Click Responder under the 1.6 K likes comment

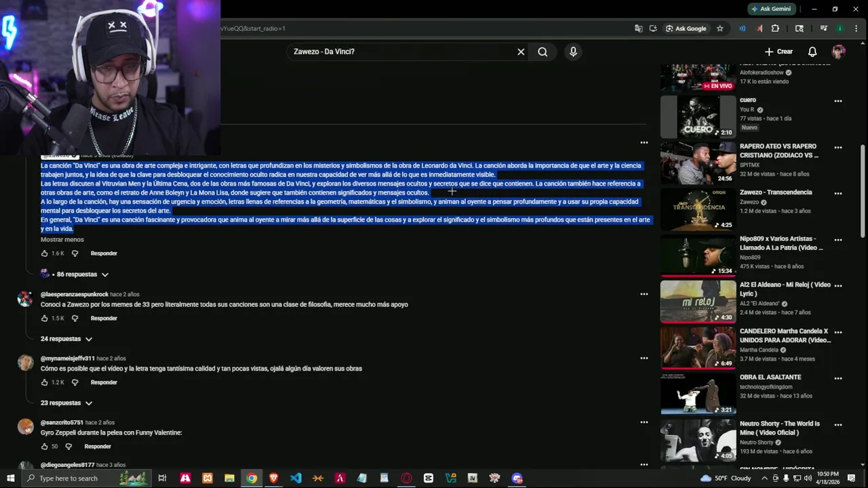[104, 253]
